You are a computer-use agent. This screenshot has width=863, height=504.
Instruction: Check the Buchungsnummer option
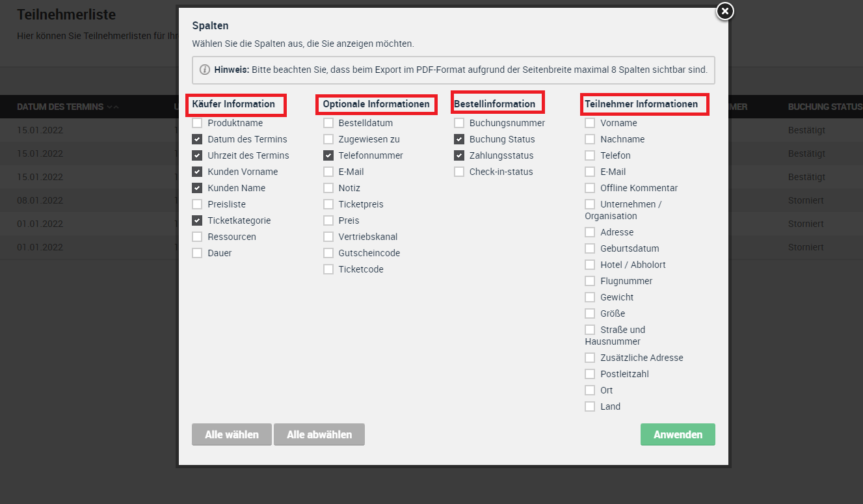click(x=459, y=123)
